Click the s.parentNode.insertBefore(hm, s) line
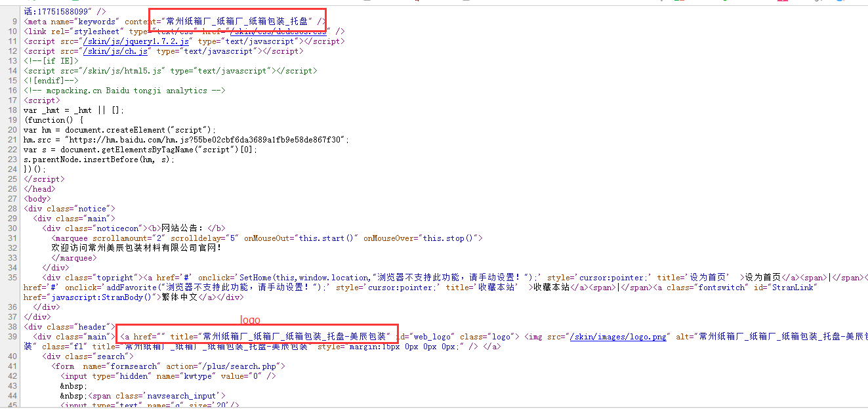The image size is (868, 409). pyautogui.click(x=99, y=159)
